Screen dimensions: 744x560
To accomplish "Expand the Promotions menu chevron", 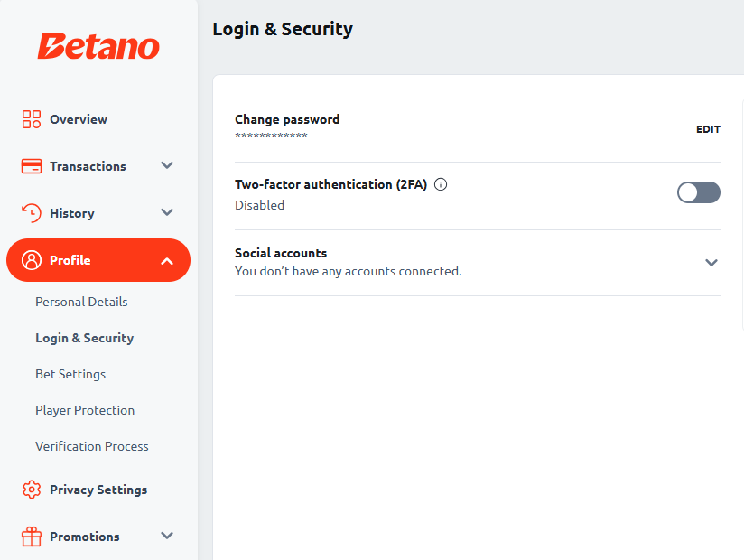I will tap(167, 536).
